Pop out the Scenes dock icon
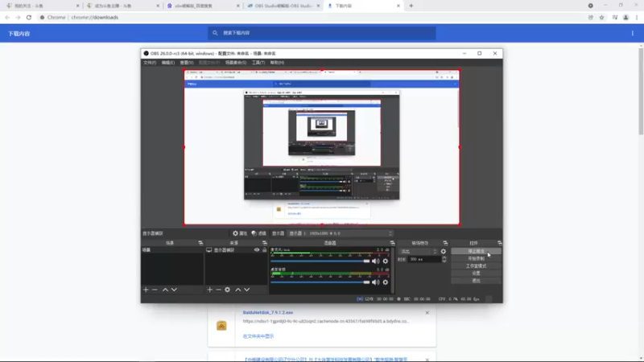644x362 pixels. pyautogui.click(x=200, y=243)
